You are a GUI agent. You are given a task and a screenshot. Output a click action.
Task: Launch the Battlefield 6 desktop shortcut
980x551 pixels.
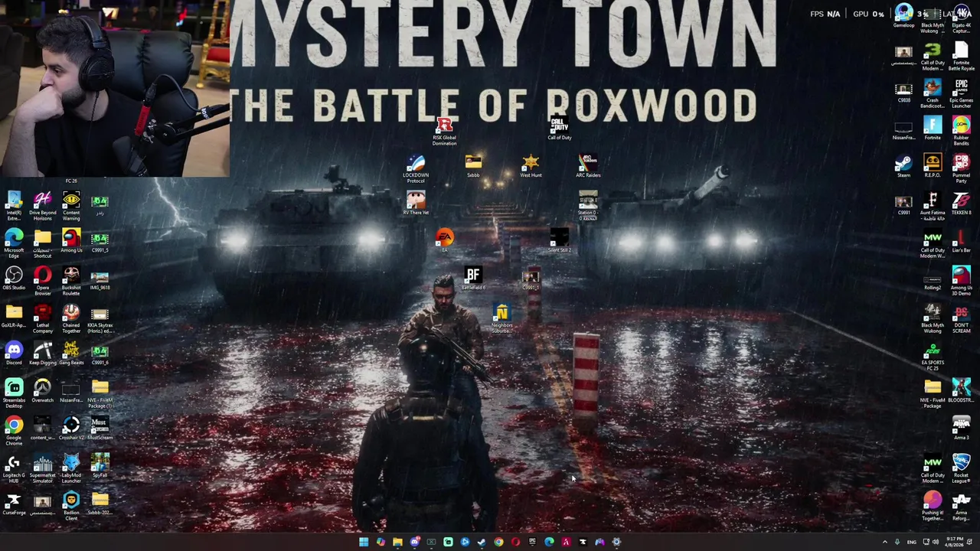pos(473,279)
